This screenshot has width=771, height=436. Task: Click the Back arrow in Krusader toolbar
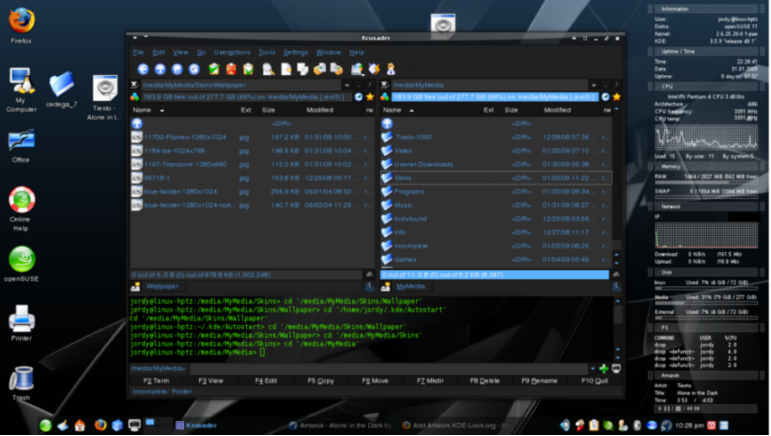143,69
